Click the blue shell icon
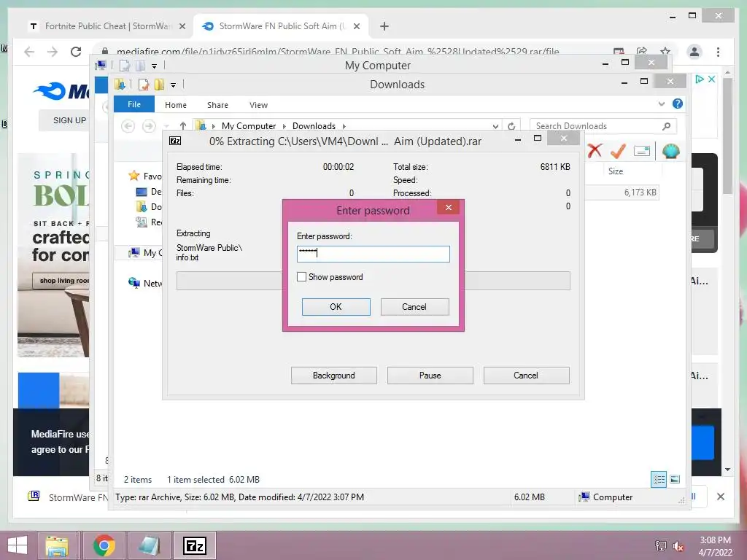 pos(671,152)
